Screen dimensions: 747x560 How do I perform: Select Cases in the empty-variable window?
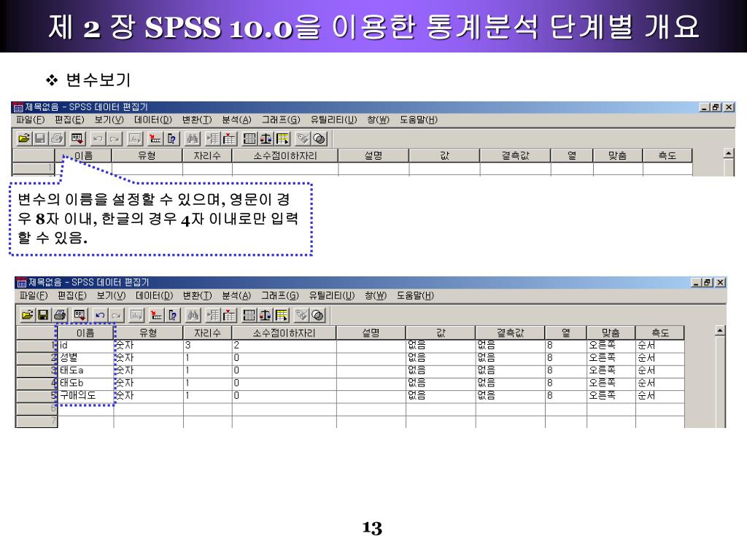(x=282, y=139)
